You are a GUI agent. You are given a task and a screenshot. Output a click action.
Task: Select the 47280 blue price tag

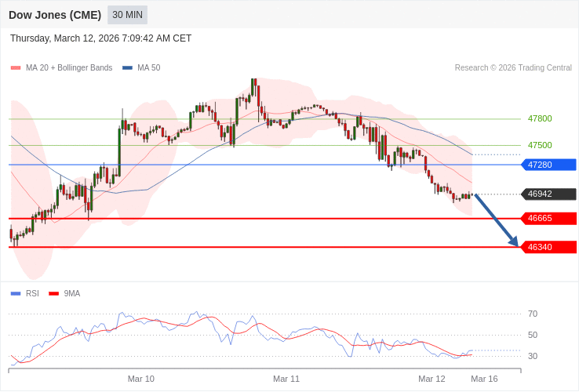(548, 165)
